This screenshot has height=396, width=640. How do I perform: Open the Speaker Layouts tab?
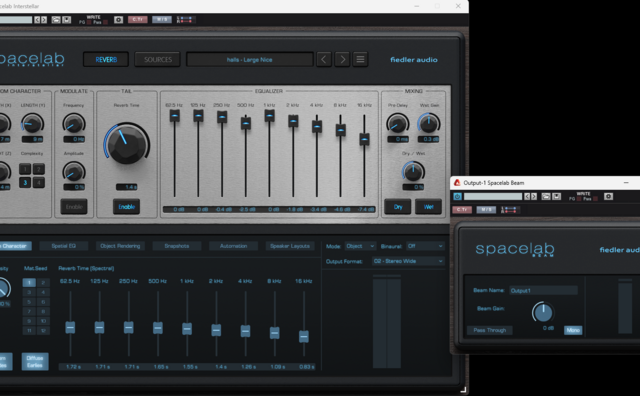coord(290,246)
